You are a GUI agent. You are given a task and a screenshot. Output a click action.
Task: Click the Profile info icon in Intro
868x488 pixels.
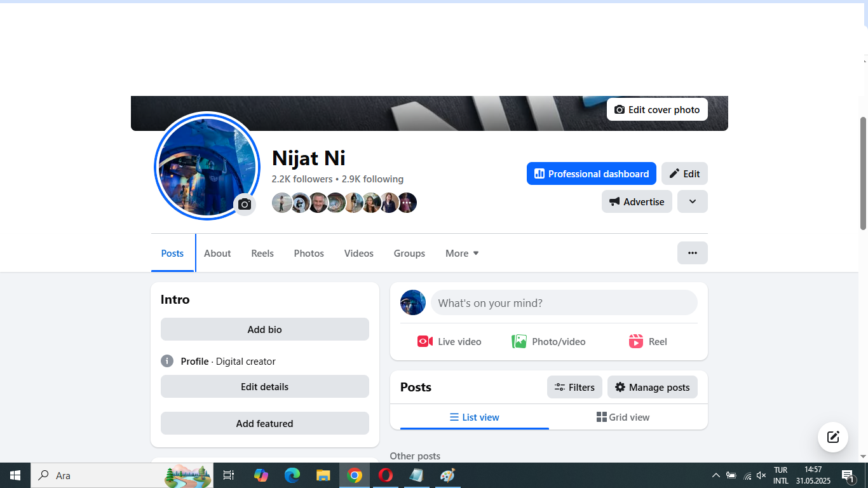click(167, 361)
